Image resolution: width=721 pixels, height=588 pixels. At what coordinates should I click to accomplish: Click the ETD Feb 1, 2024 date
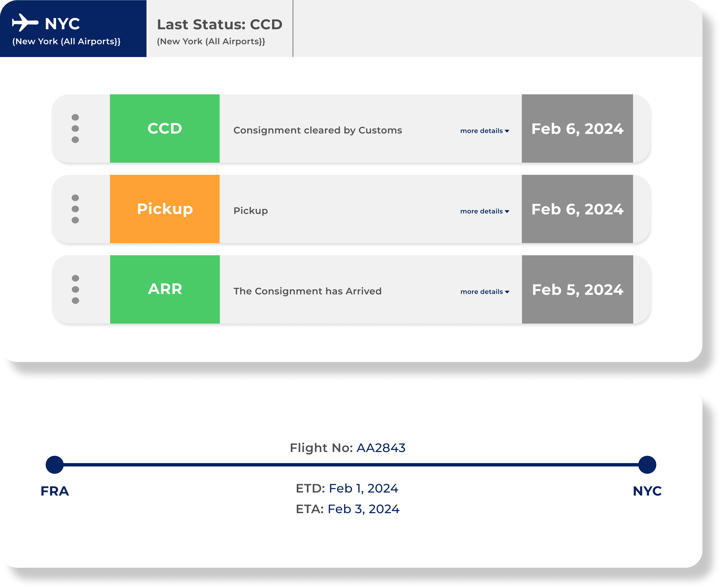364,488
